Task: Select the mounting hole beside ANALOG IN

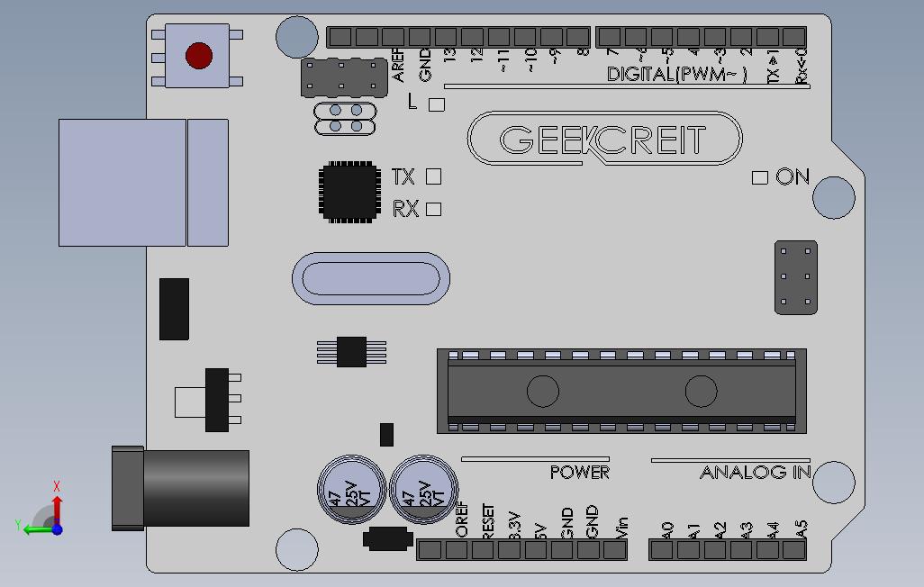Action: [834, 482]
